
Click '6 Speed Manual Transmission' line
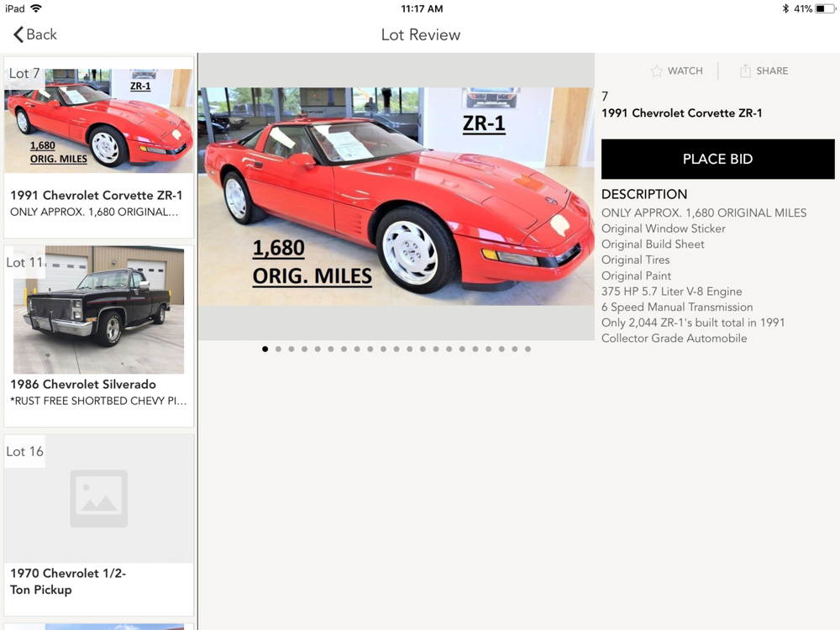677,307
